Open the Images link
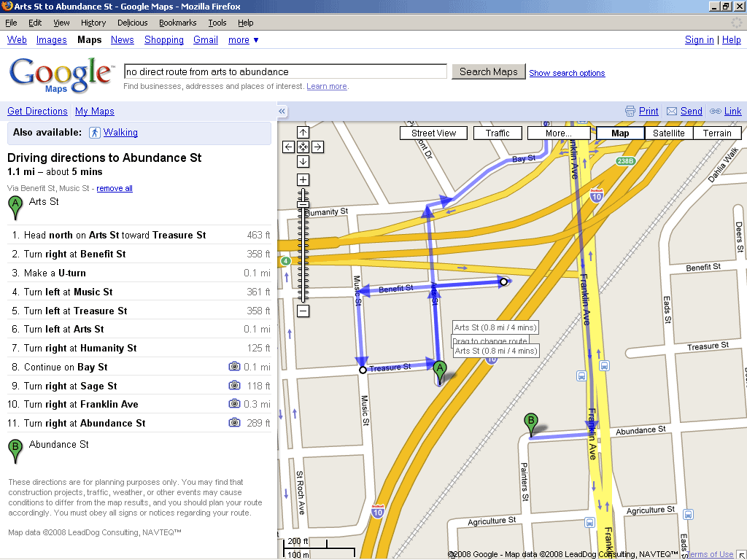747x560 pixels. pyautogui.click(x=52, y=40)
